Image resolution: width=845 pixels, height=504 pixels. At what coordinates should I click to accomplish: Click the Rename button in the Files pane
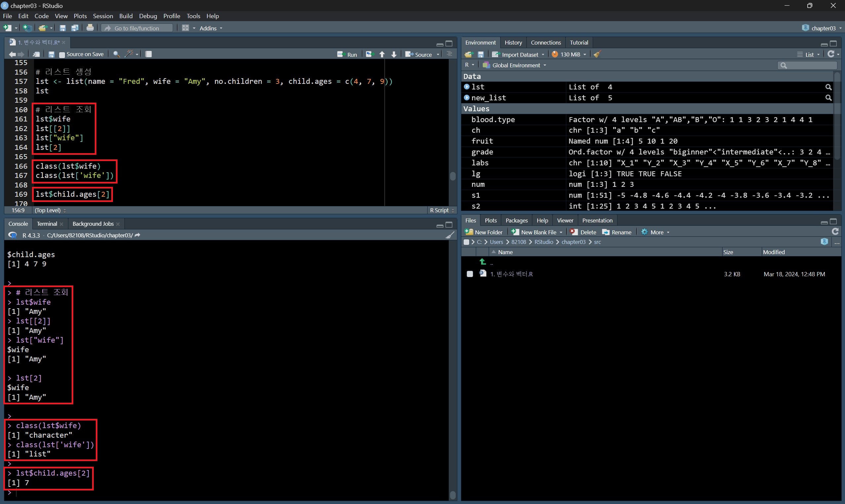click(617, 232)
